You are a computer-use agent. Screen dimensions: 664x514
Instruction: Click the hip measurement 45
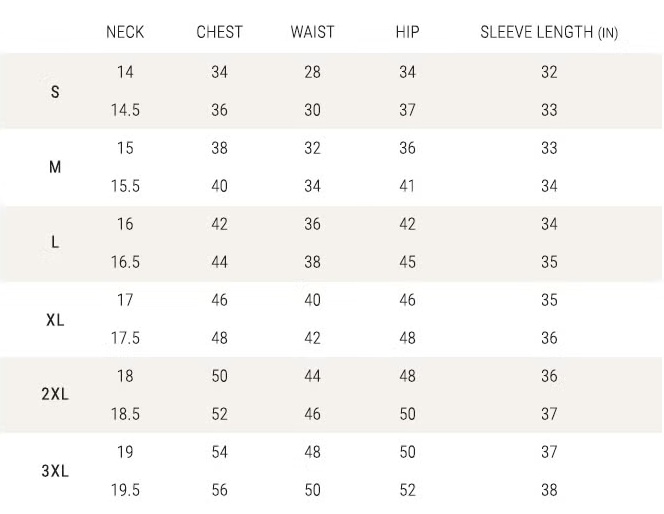407,262
